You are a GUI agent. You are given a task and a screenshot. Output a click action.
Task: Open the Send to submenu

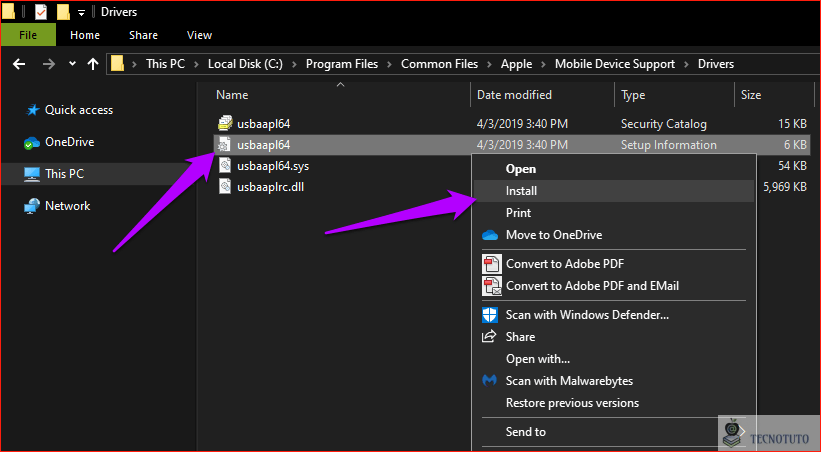pyautogui.click(x=614, y=432)
